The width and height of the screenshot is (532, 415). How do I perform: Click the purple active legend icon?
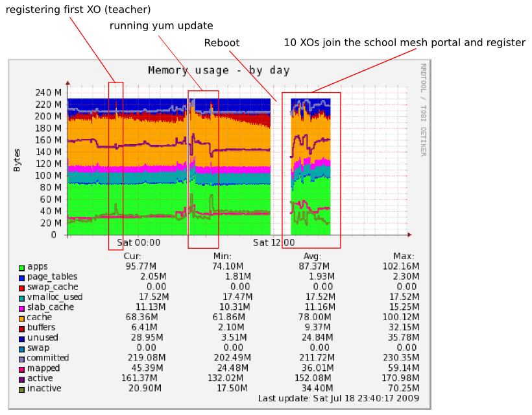click(21, 378)
